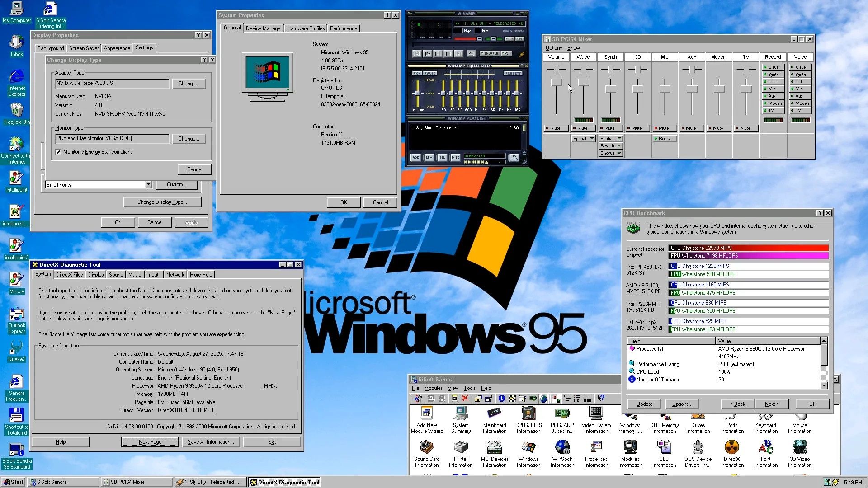Open Recycle Bin desktop icon
This screenshot has width=868, height=488.
click(17, 114)
